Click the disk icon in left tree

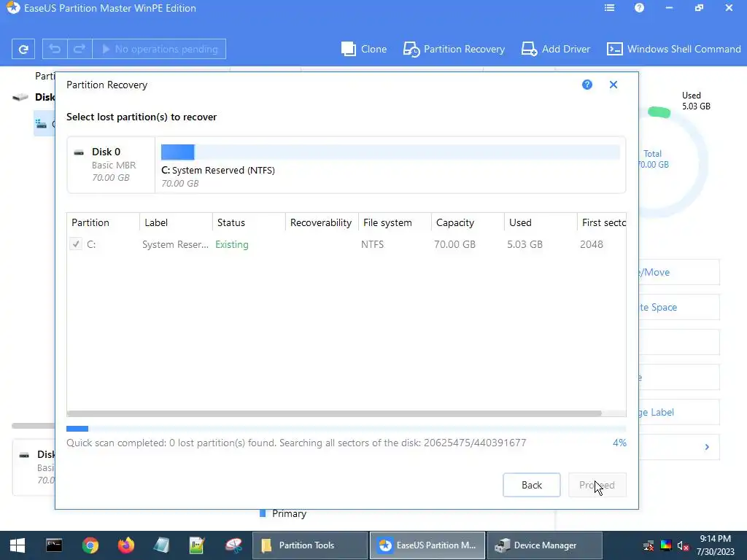(x=20, y=97)
